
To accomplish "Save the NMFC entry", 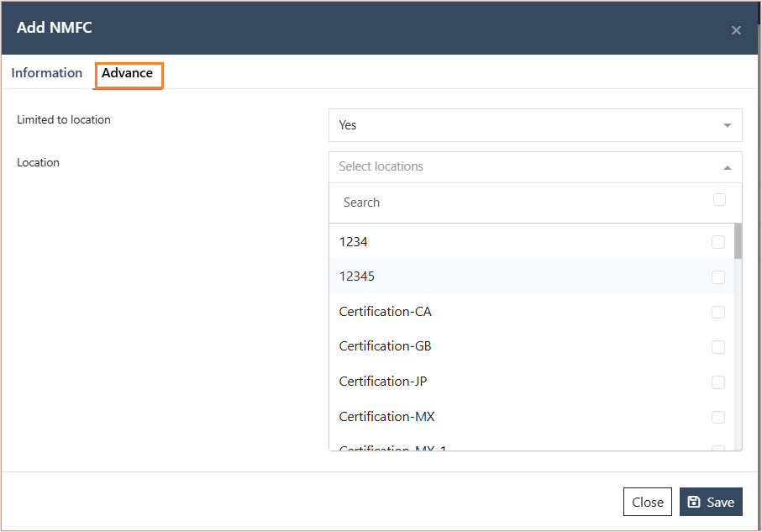I will click(x=711, y=502).
